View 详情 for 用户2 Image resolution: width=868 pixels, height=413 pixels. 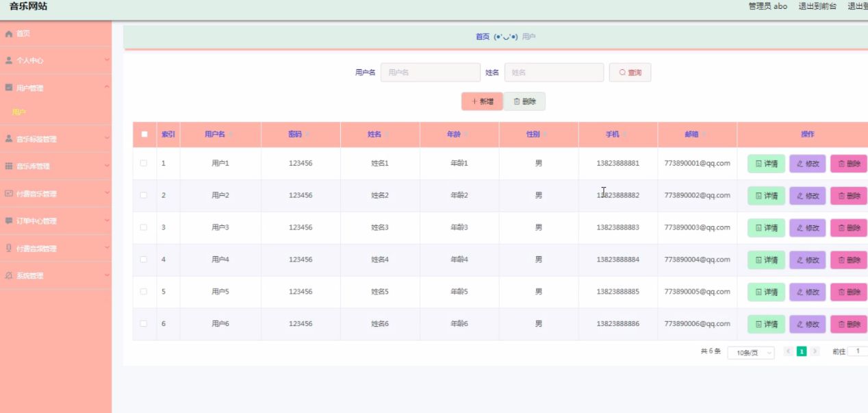click(766, 196)
